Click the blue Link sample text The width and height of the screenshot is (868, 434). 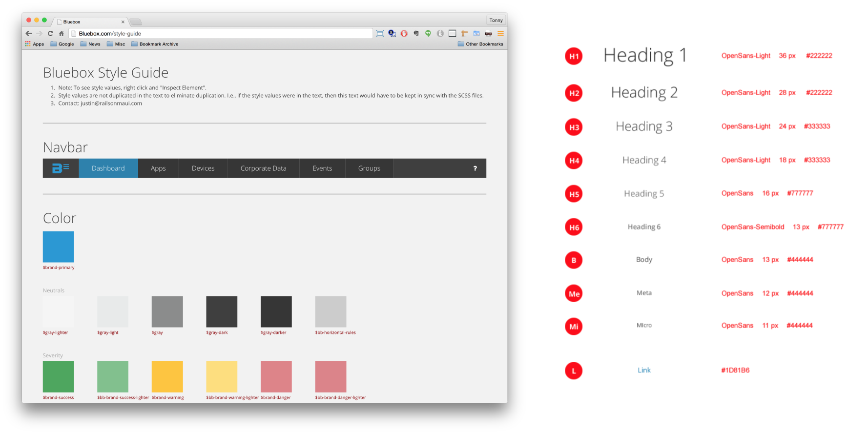tap(644, 370)
